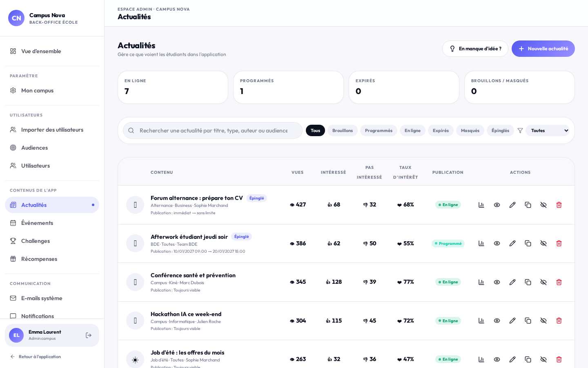Click the En ligne stat card
588x368 pixels.
173,87
